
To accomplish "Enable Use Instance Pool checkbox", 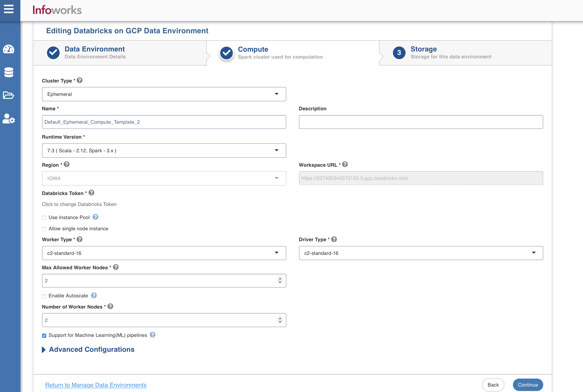I will click(x=44, y=218).
